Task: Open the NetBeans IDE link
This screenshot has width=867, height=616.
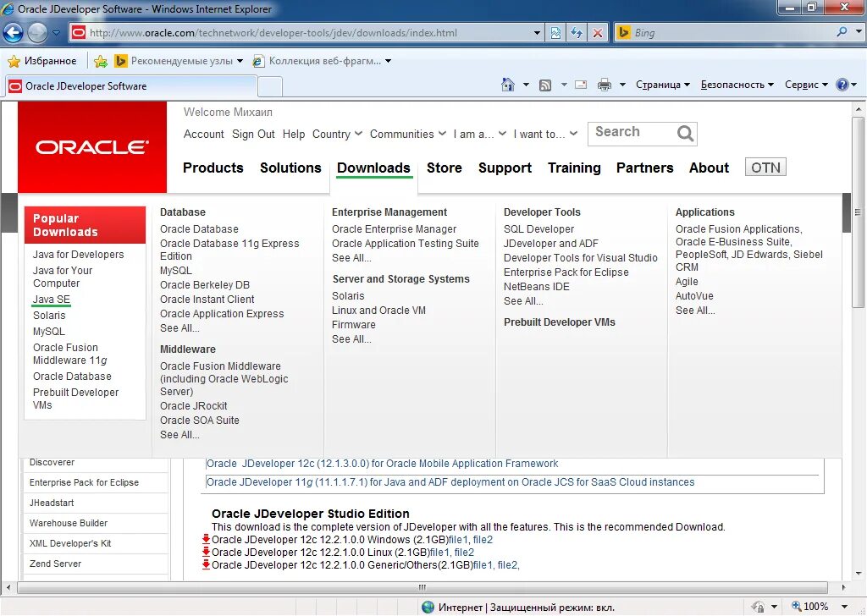Action: point(536,287)
